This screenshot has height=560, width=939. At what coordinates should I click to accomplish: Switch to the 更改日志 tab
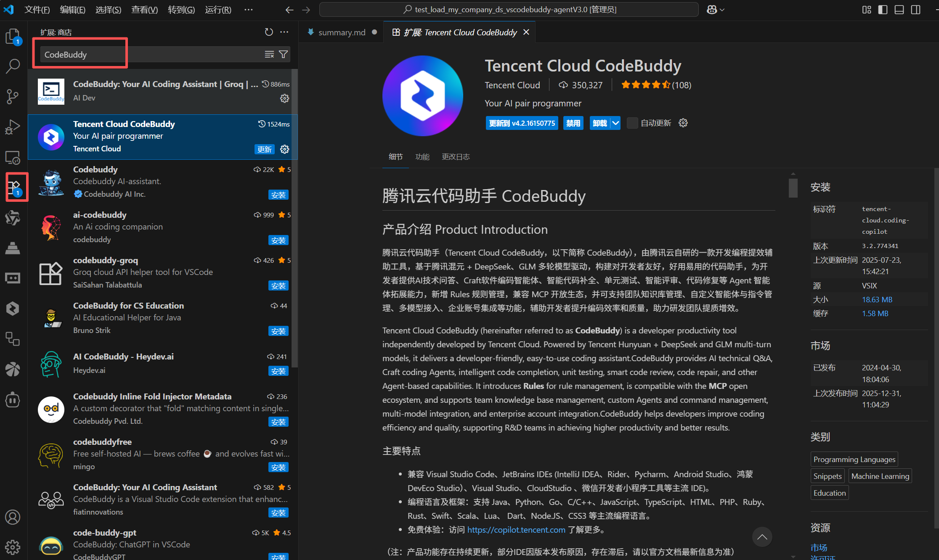tap(456, 157)
